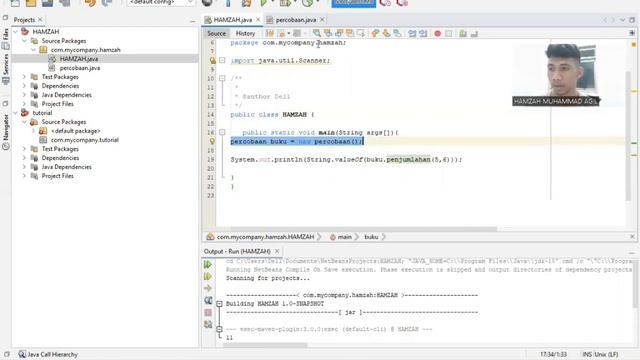Viewport: 640px width, 360px height.
Task: Click Shift Line Right icon
Action: [x=423, y=33]
